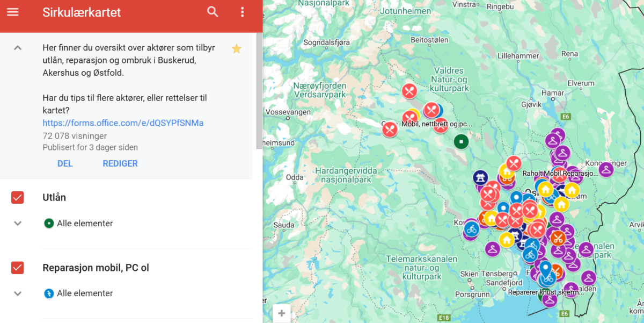Click the DEL share button
644x323 pixels.
tap(65, 164)
